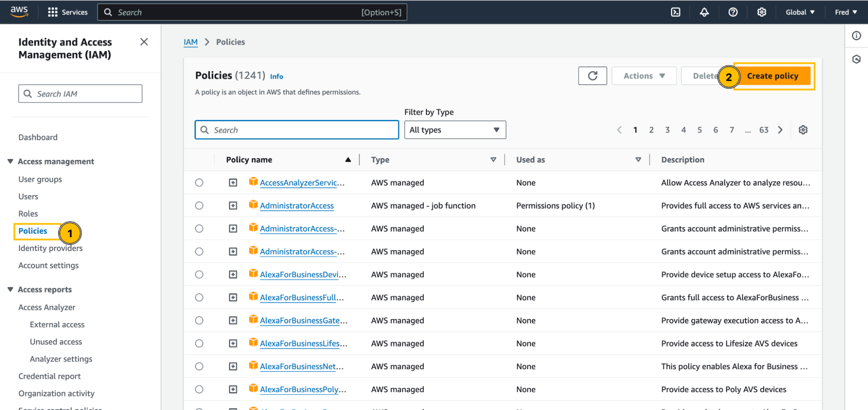Open Unused access in the sidebar
Image resolution: width=868 pixels, height=410 pixels.
click(56, 342)
